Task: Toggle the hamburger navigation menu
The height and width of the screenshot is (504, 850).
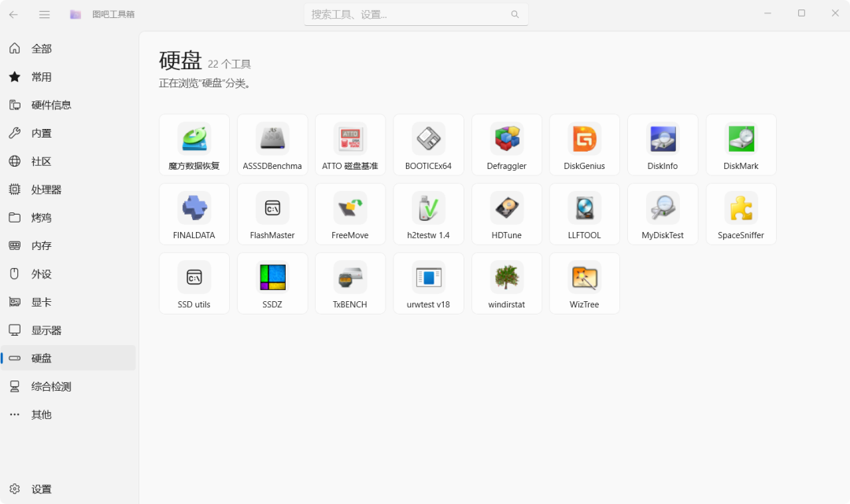Action: point(44,15)
